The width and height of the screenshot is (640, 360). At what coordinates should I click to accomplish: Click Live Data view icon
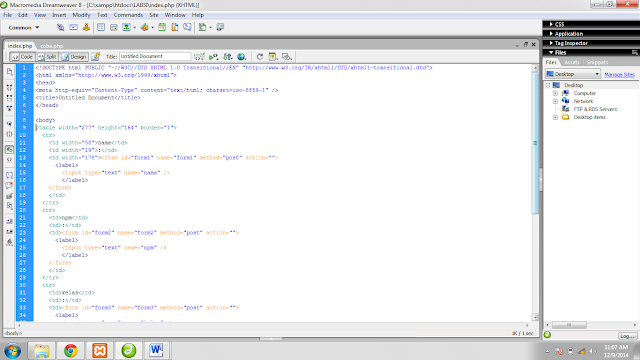tap(96, 57)
